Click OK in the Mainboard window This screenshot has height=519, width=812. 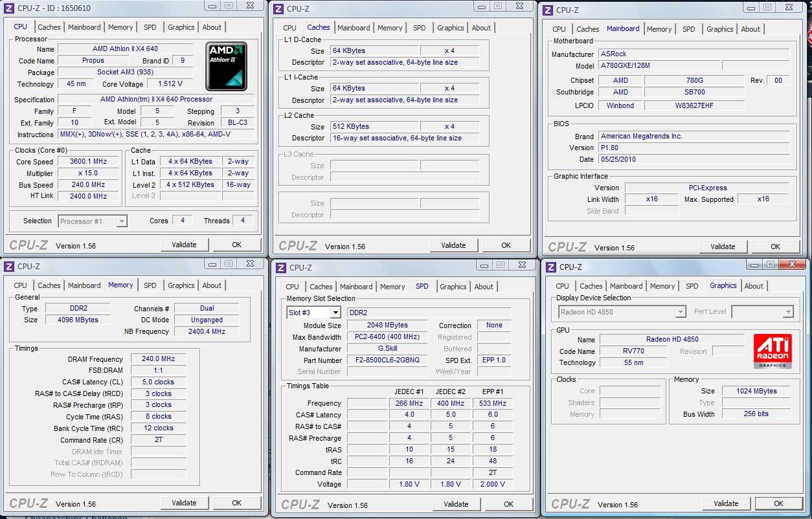(775, 247)
